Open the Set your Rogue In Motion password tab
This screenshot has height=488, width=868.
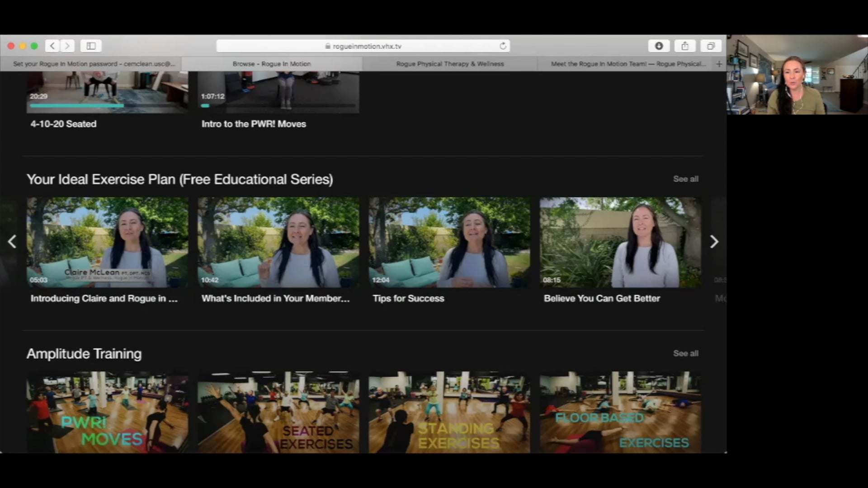(94, 64)
